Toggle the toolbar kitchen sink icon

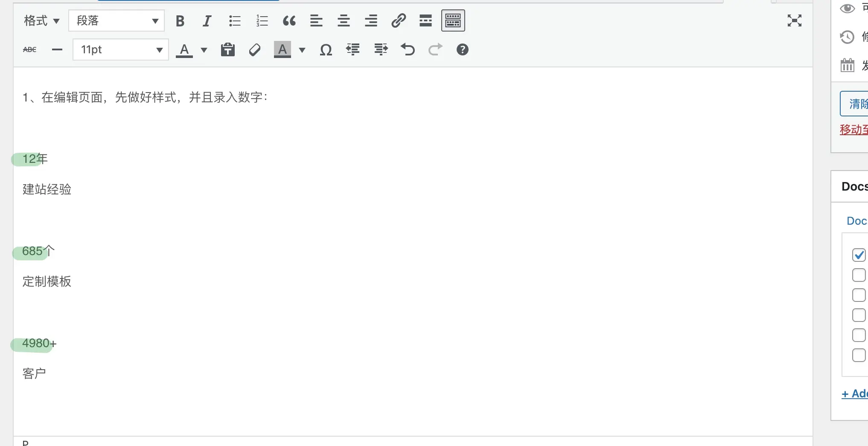click(453, 21)
